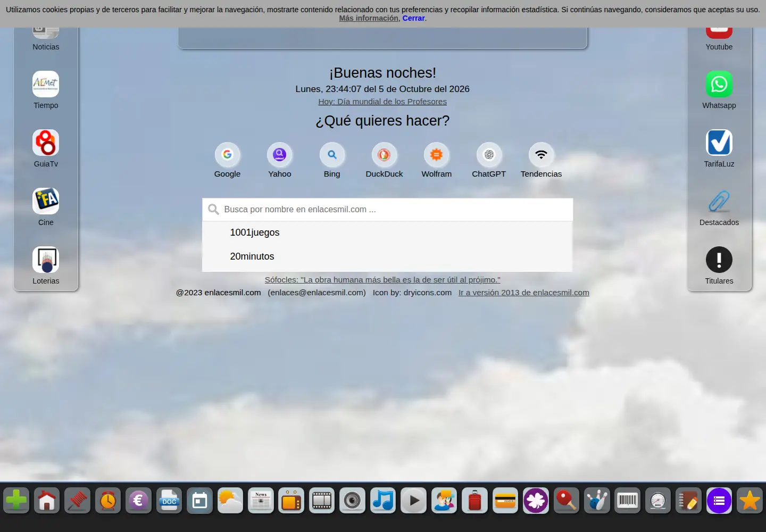Image resolution: width=766 pixels, height=532 pixels.
Task: Open the Tendencias wifi icon
Action: (x=541, y=155)
